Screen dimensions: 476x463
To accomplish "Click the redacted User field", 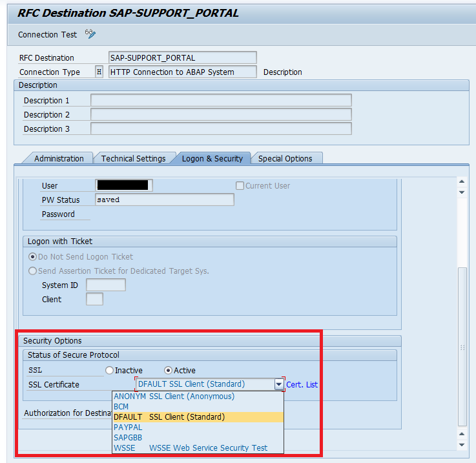I will click(124, 185).
